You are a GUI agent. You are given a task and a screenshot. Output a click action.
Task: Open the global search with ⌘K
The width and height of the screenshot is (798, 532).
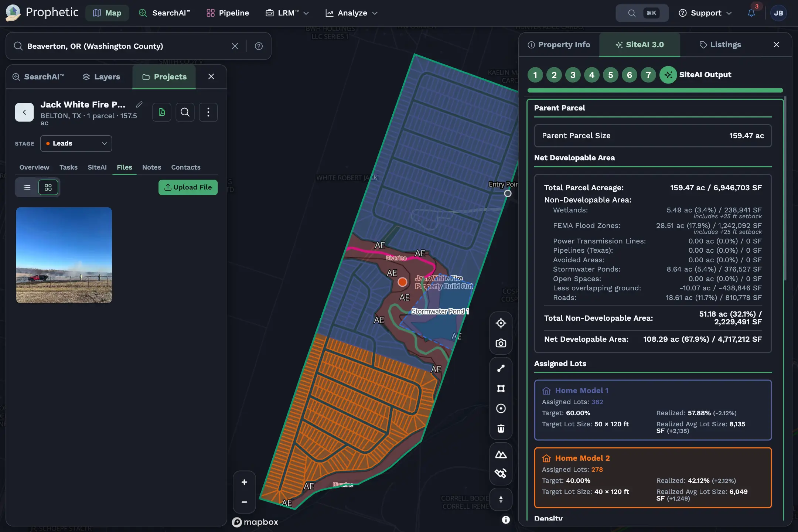click(x=642, y=13)
